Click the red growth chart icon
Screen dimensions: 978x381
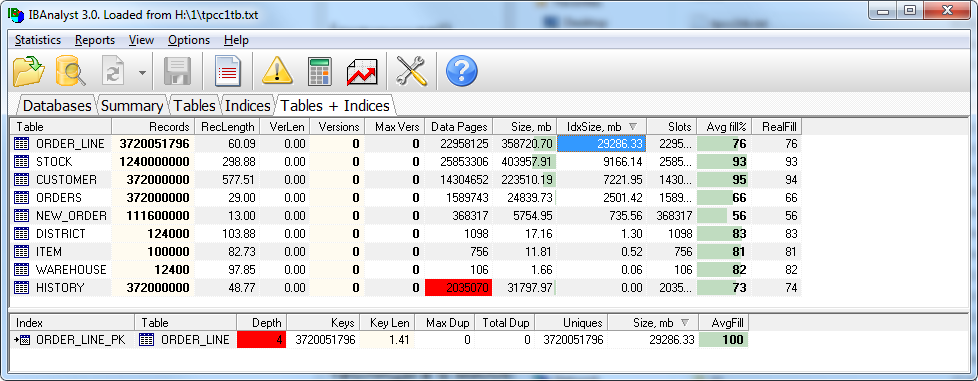(x=362, y=72)
